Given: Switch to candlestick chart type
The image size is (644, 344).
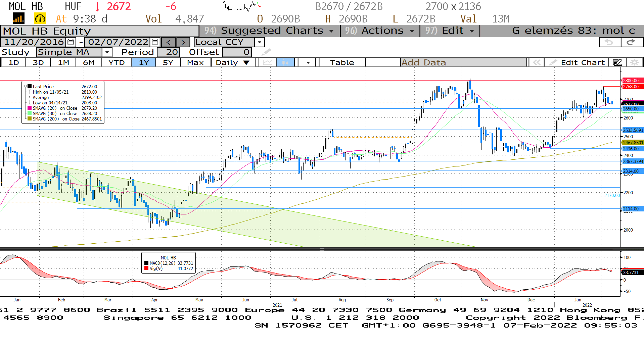Looking at the screenshot, I should 285,62.
